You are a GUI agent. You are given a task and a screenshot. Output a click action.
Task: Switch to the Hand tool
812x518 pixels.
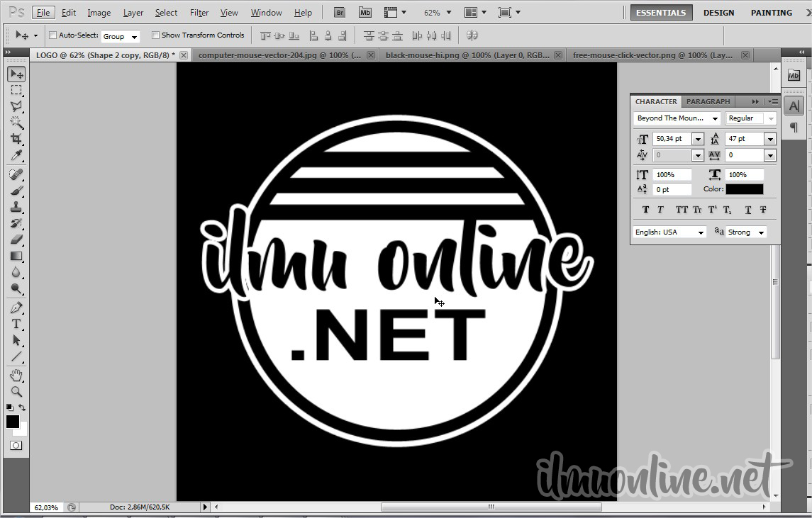click(16, 375)
